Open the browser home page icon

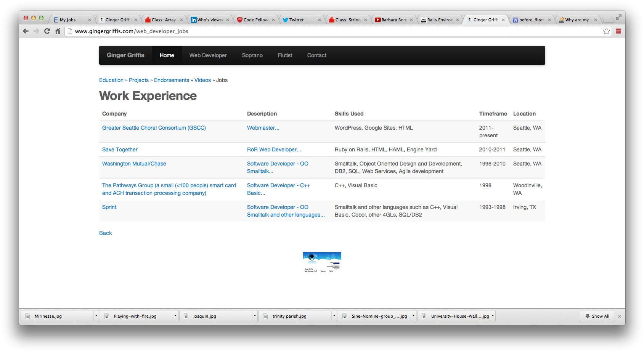[x=58, y=31]
